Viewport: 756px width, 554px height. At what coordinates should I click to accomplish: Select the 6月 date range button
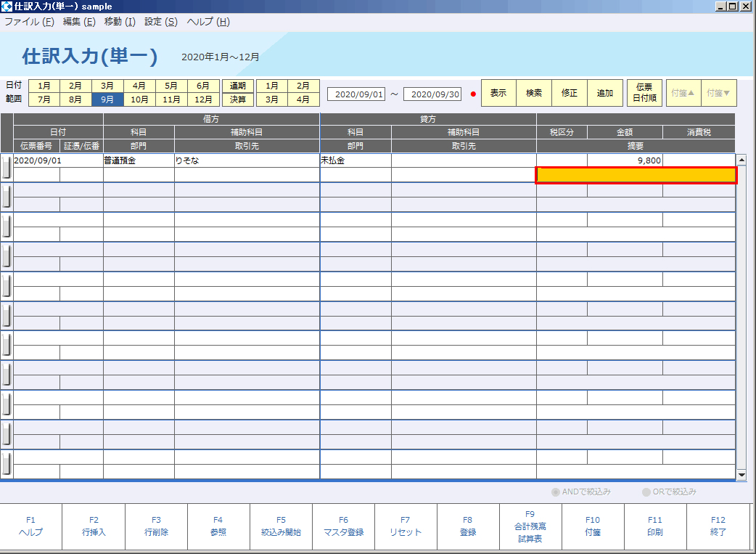coord(203,86)
